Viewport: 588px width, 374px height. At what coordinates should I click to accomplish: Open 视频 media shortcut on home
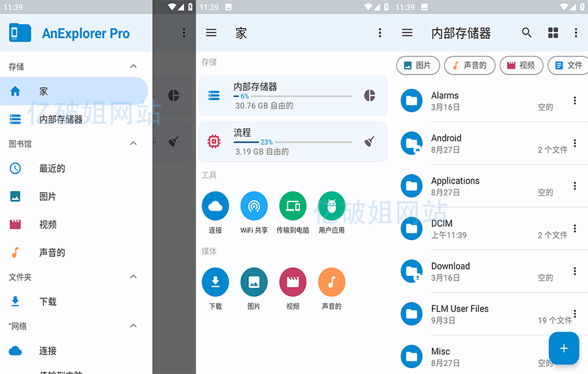(x=293, y=282)
